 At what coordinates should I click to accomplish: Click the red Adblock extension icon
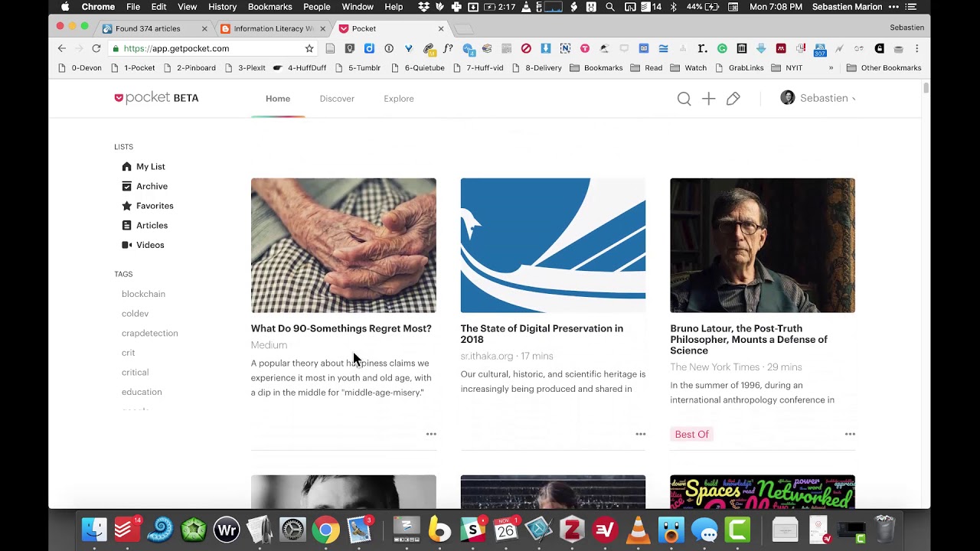[x=526, y=48]
